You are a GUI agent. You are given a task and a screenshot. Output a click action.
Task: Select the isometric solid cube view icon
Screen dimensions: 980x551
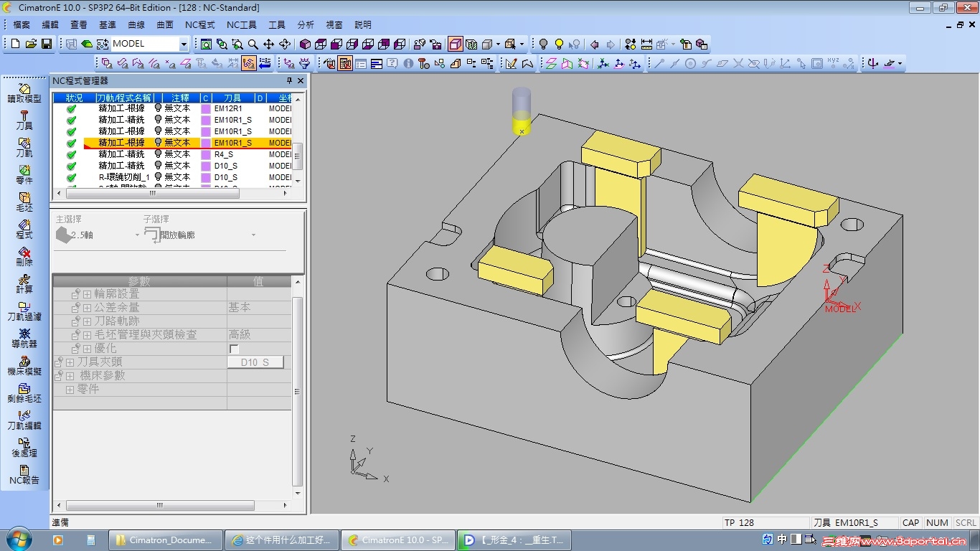[x=306, y=44]
